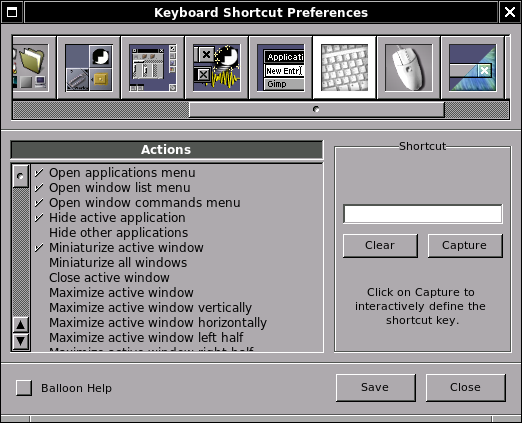This screenshot has height=423, width=522.
Task: Open the applications menu editor icon
Action: (x=281, y=68)
